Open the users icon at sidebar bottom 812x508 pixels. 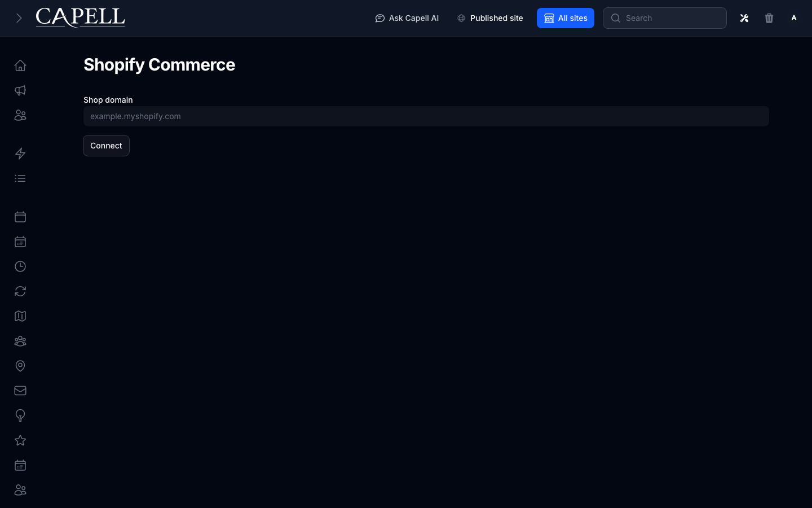click(x=20, y=490)
